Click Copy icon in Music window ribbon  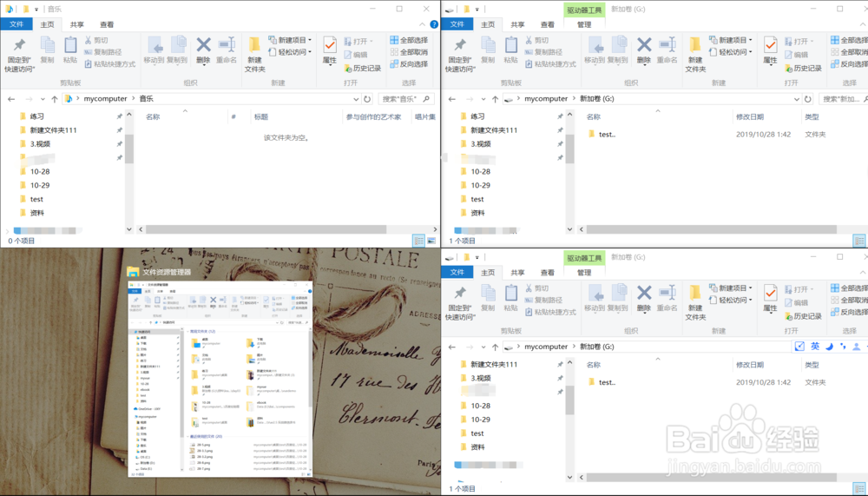coord(48,50)
